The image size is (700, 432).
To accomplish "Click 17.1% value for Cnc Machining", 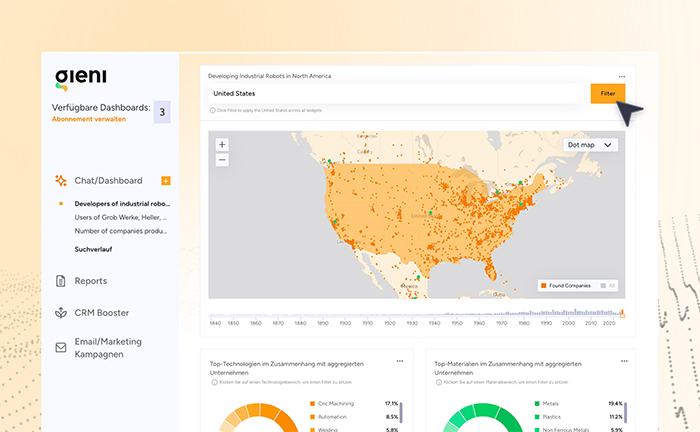I will tap(392, 403).
